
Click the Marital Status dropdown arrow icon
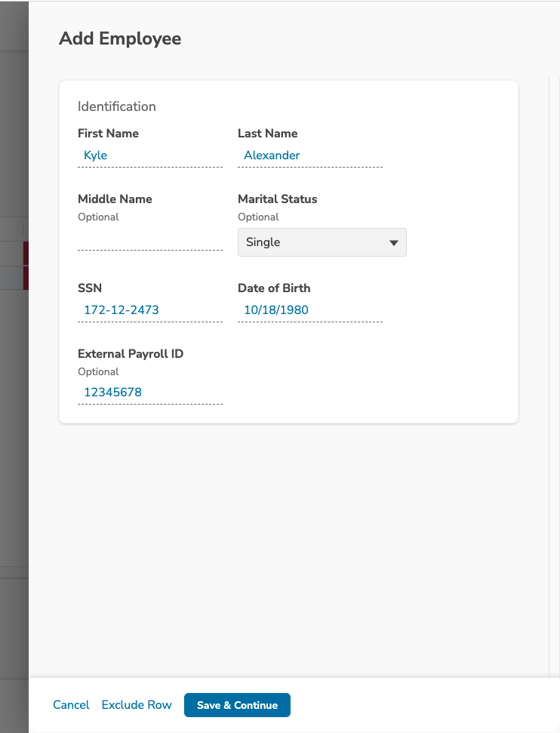(x=394, y=242)
